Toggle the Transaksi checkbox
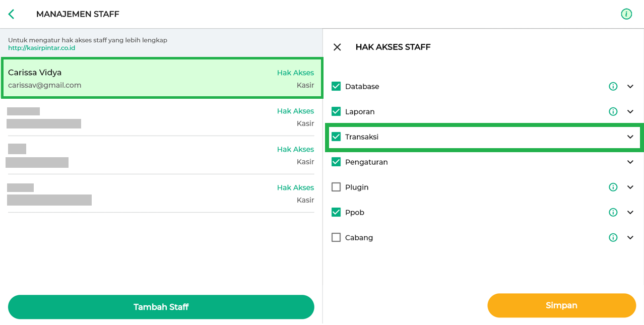This screenshot has height=325, width=644. pyautogui.click(x=336, y=137)
